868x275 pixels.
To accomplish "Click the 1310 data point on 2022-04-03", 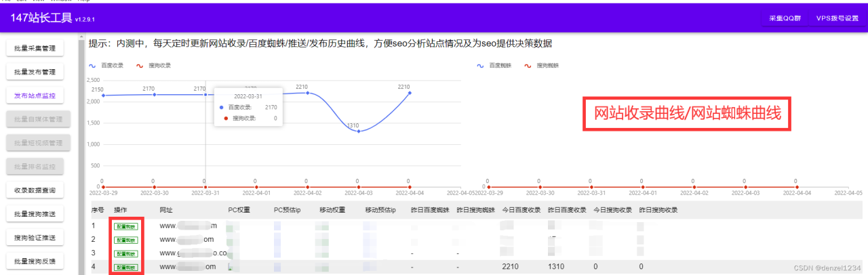I will tap(358, 131).
